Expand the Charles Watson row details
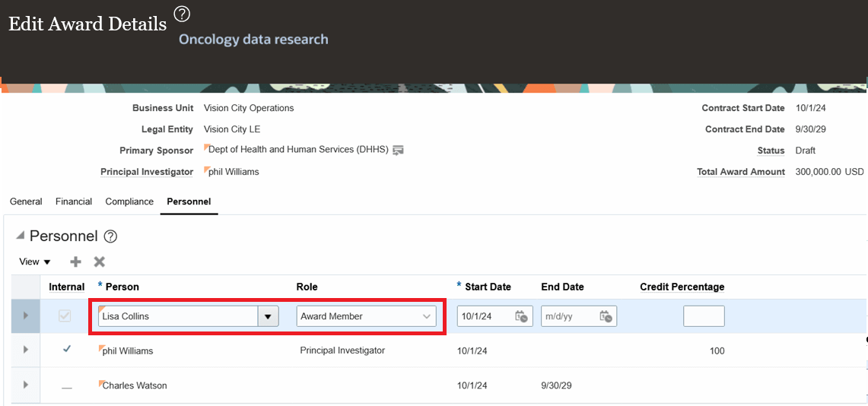Screen dimensions: 868x406 point(25,385)
